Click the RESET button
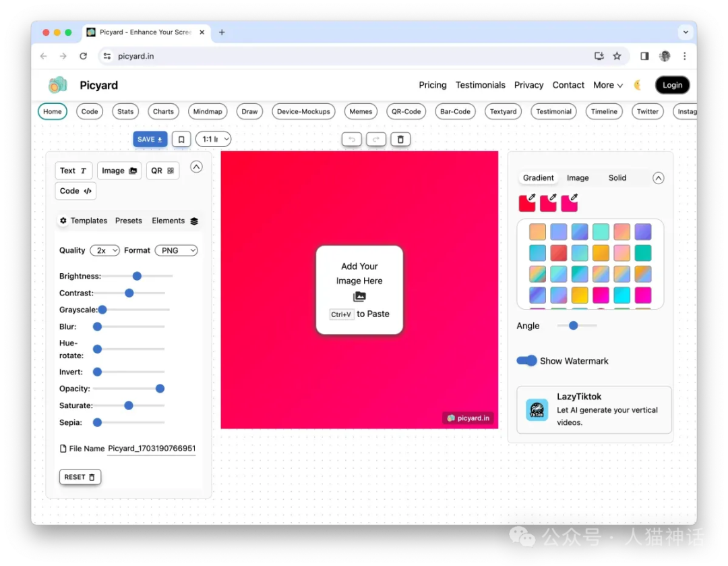Image resolution: width=728 pixels, height=566 pixels. coord(80,477)
